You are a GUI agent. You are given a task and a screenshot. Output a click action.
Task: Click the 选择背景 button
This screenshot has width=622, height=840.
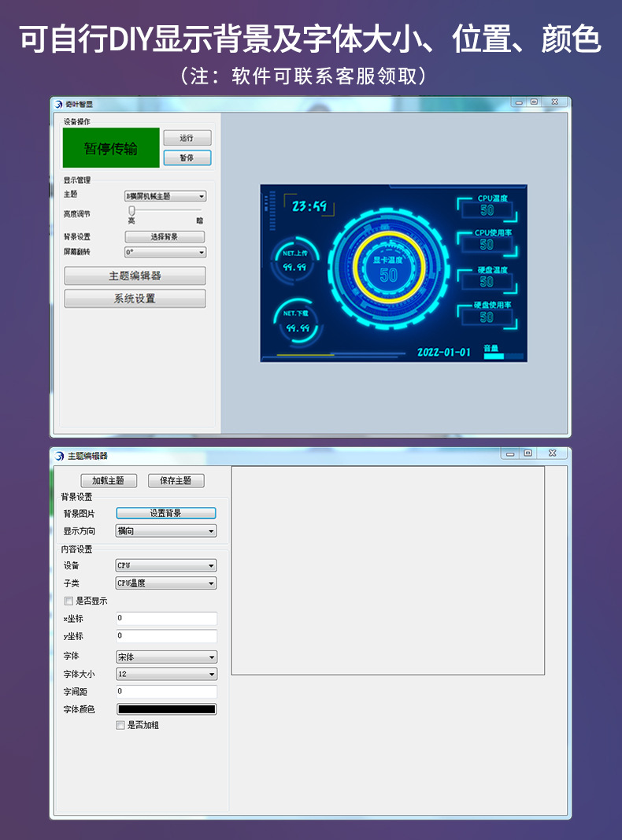coord(165,236)
